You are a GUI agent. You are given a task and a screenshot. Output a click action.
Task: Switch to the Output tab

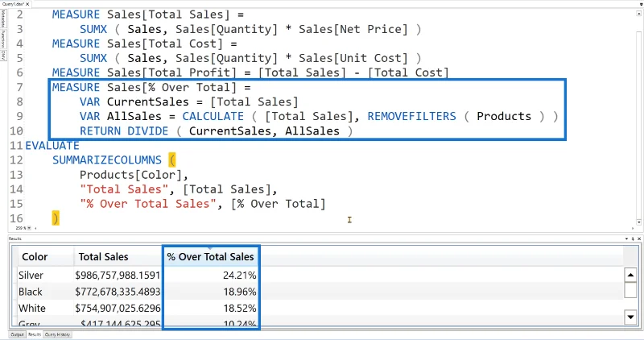point(17,334)
